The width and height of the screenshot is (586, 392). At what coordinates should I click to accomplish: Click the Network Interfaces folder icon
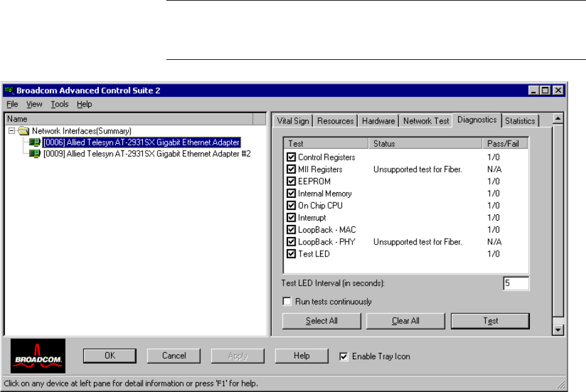coord(24,131)
